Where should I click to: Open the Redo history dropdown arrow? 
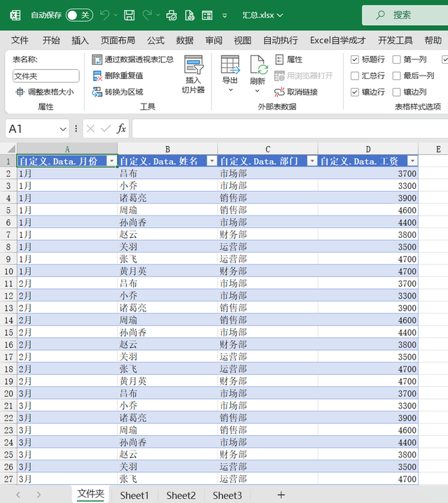[x=158, y=15]
